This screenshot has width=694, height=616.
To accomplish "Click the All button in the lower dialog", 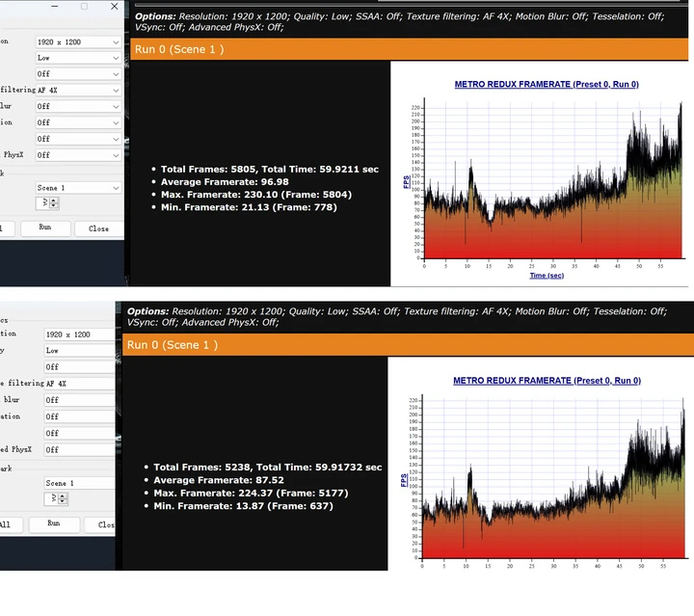I will coord(10,524).
